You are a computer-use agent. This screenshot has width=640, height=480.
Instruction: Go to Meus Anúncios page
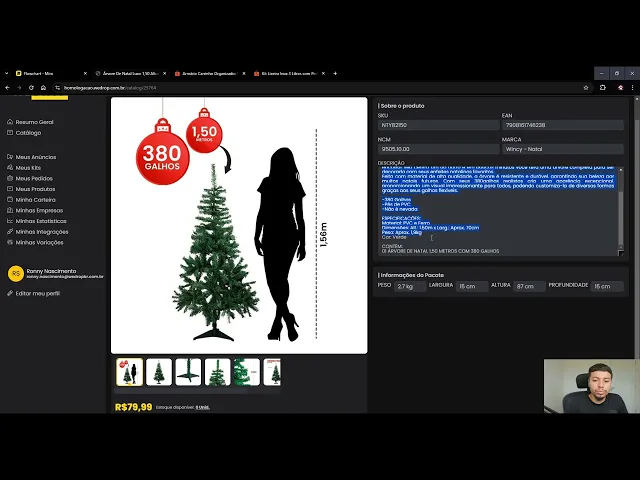coord(36,157)
